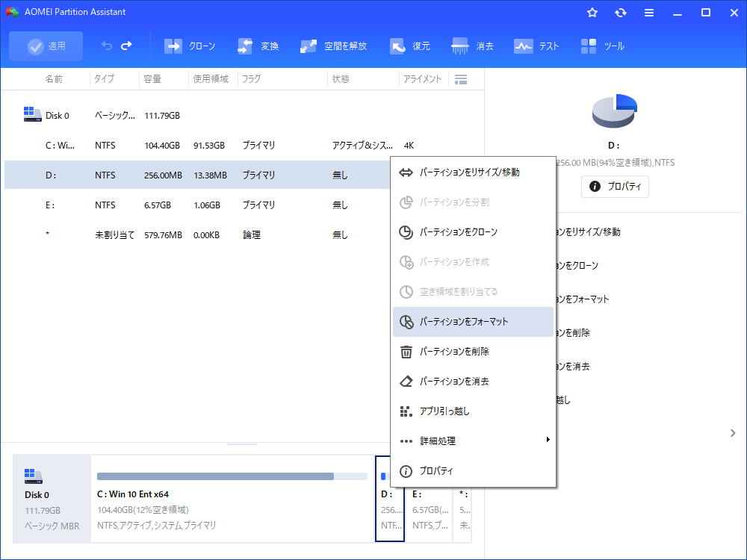Click the redo arrow icon

click(125, 46)
